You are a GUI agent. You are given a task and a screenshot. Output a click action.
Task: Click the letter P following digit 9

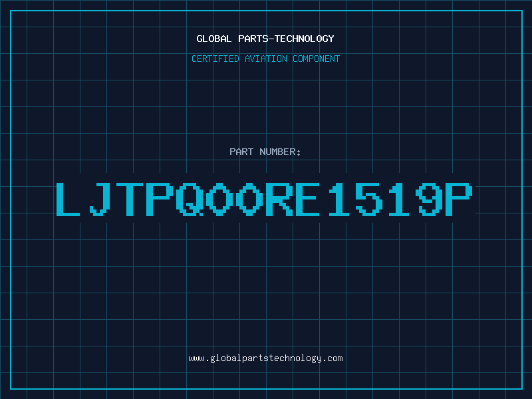459,199
